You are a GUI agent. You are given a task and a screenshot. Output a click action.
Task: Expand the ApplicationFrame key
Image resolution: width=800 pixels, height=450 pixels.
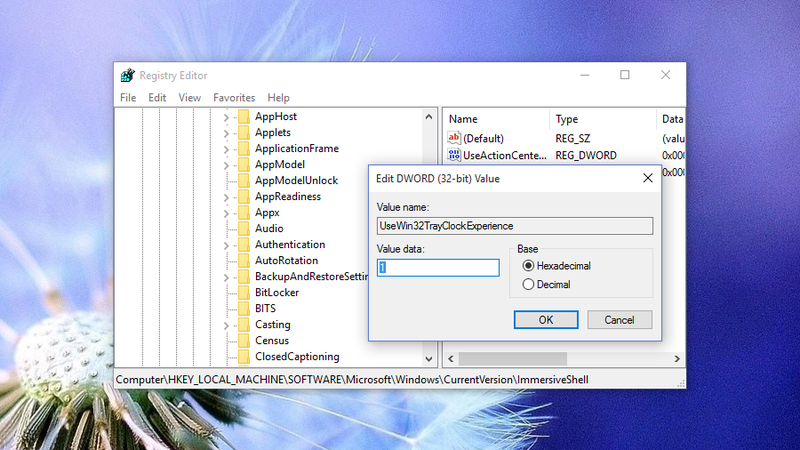point(226,149)
